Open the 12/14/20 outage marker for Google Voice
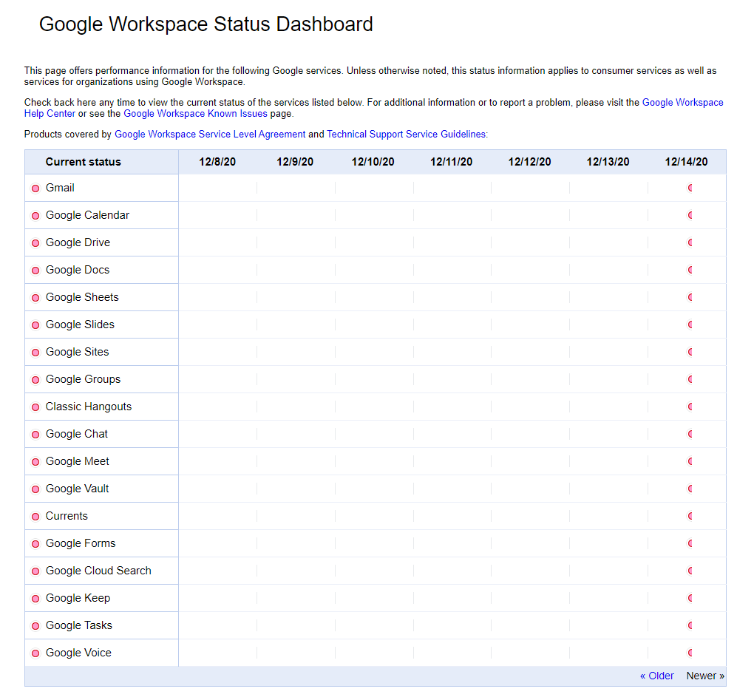This screenshot has width=754, height=700. click(690, 653)
